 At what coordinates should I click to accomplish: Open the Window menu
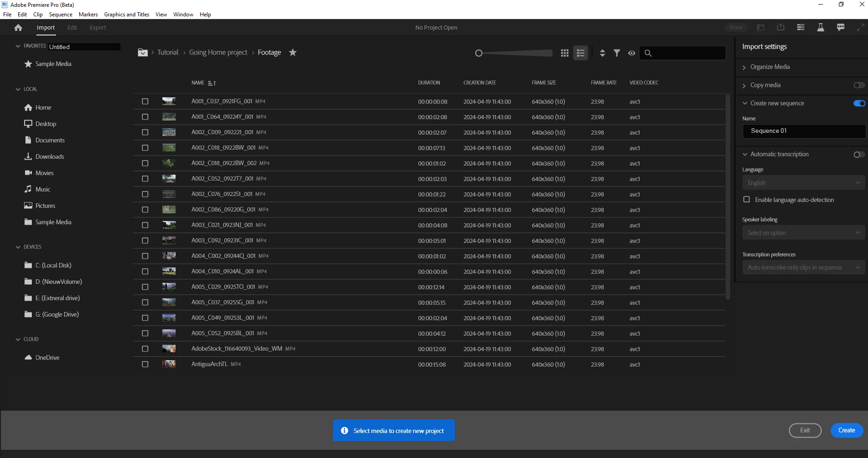click(183, 15)
